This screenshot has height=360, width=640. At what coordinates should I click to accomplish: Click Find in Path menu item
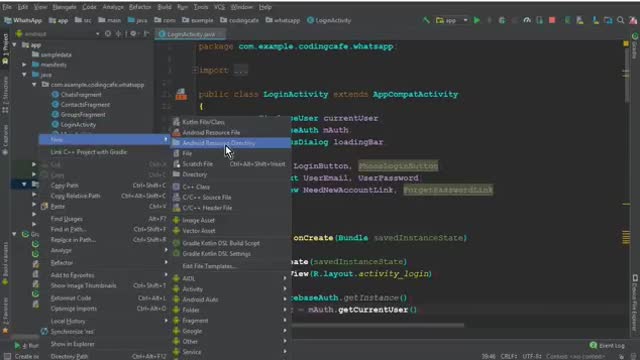point(104,229)
